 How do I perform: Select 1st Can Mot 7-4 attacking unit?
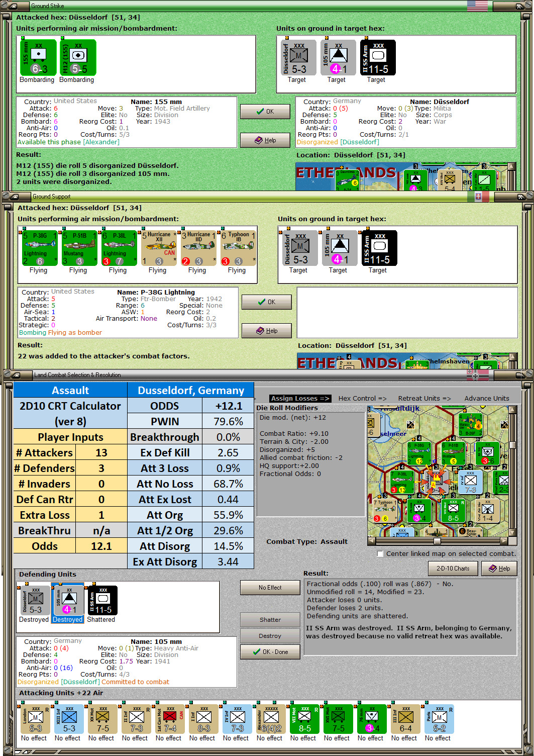pos(169,719)
